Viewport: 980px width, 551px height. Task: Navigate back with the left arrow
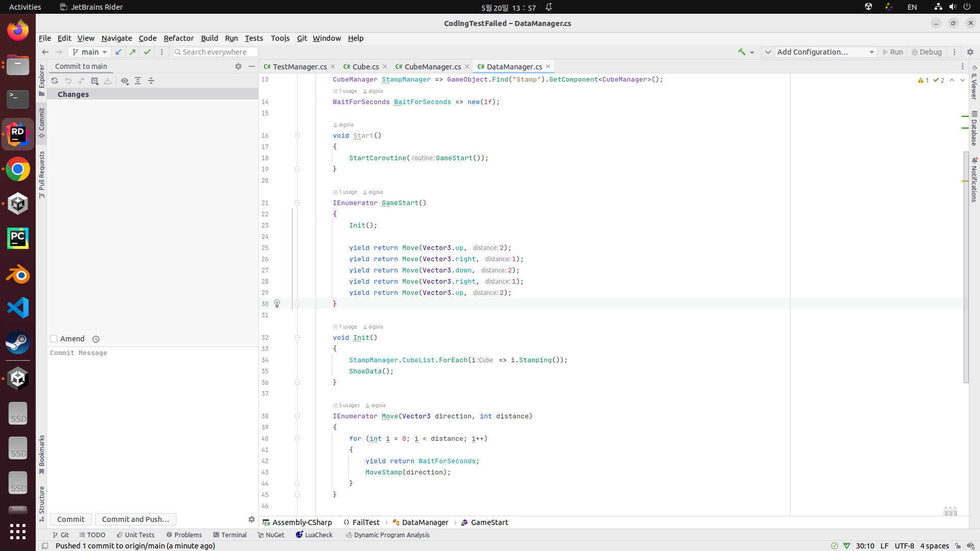[x=45, y=52]
